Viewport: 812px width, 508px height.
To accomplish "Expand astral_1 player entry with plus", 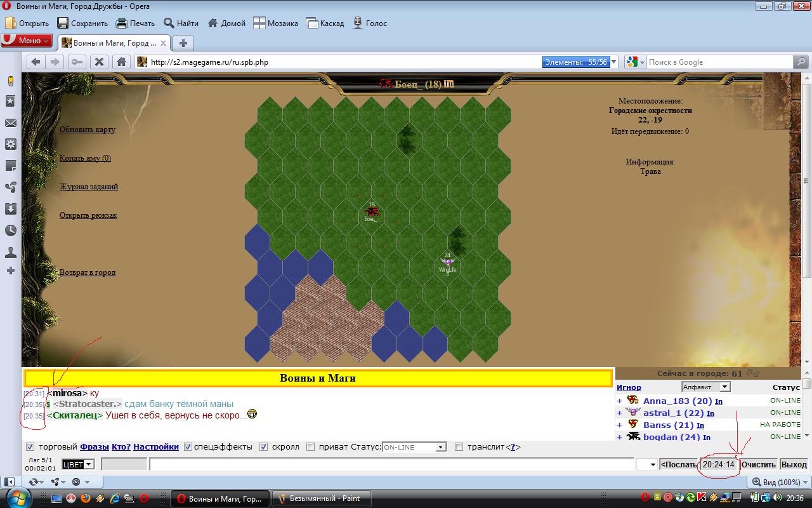I will pos(619,413).
